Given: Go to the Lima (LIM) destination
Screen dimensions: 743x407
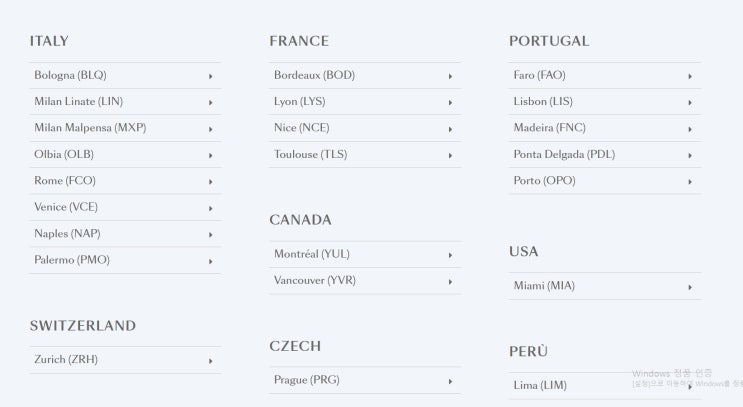Looking at the screenshot, I should (x=540, y=386).
